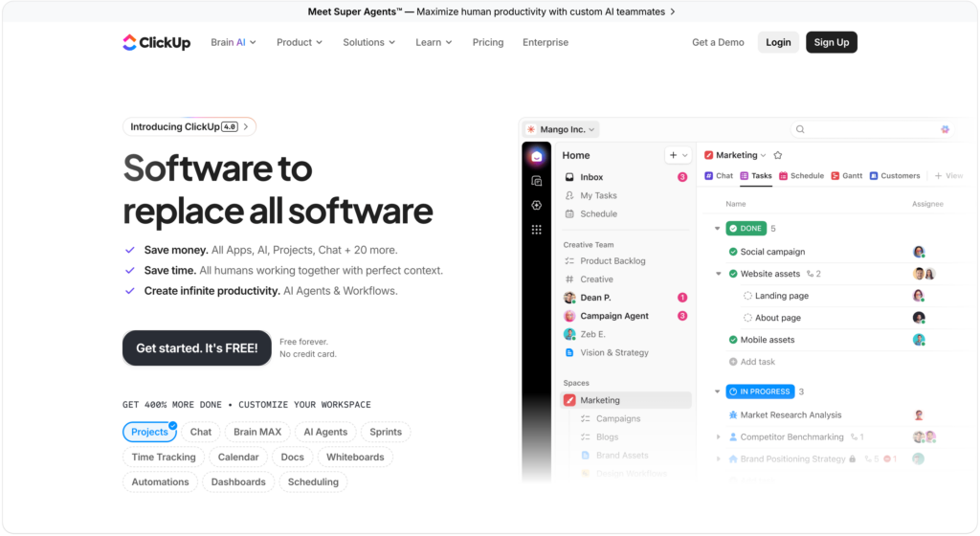This screenshot has width=980, height=536.
Task: Click the Creative channel hash icon
Action: [569, 279]
